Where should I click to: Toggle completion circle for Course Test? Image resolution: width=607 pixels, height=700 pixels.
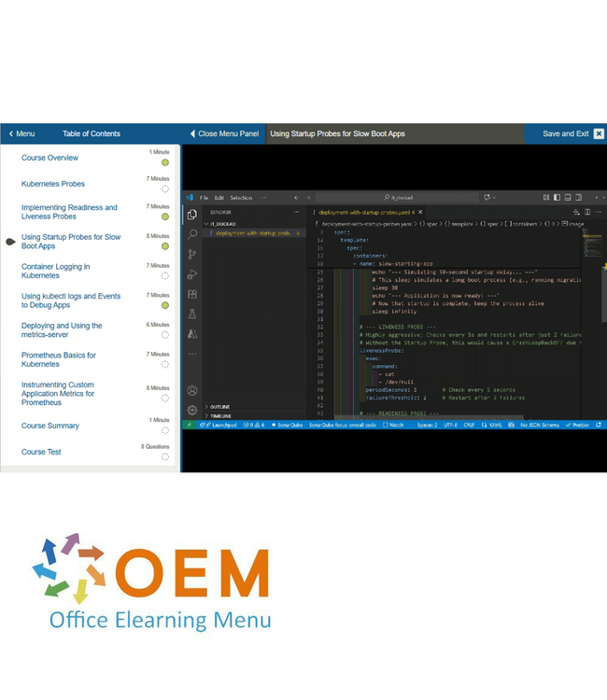165,456
